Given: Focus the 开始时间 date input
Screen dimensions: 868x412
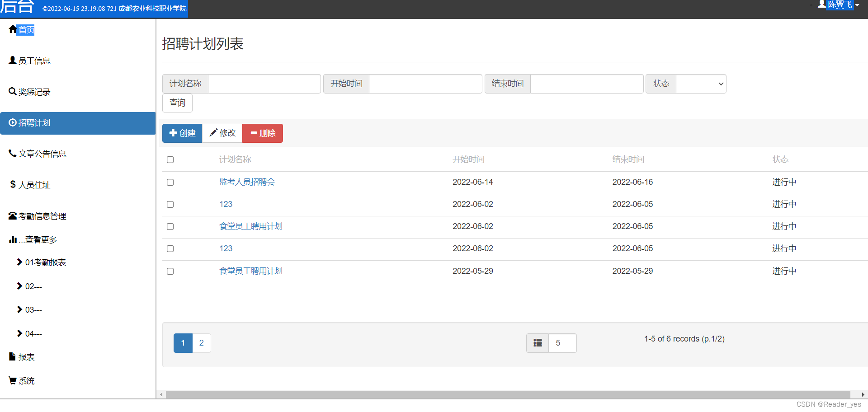Looking at the screenshot, I should (x=425, y=84).
